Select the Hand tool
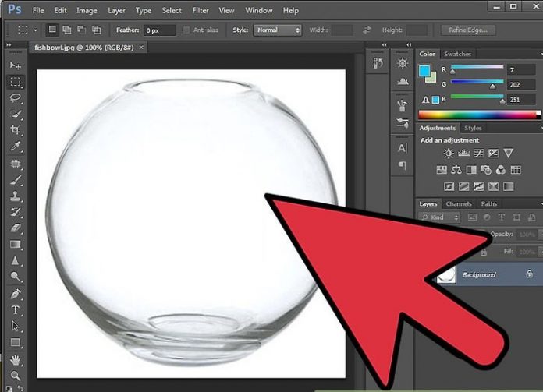 (16, 360)
